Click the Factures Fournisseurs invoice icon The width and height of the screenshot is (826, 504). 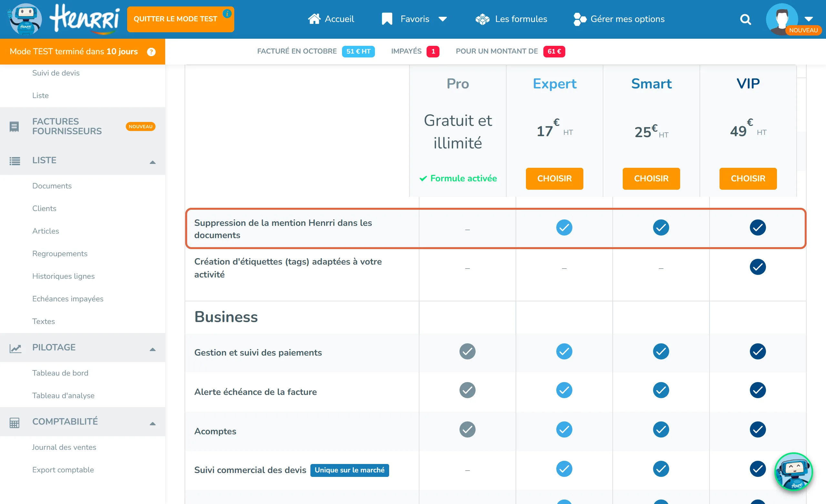14,127
